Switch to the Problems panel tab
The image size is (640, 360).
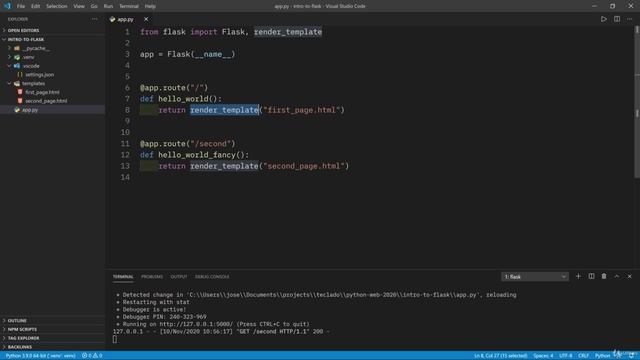(152, 277)
